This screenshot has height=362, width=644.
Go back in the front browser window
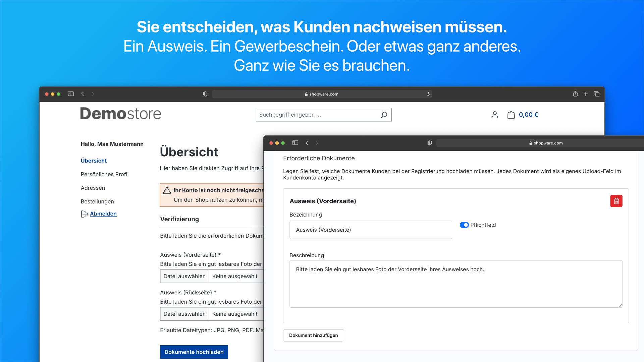point(307,143)
